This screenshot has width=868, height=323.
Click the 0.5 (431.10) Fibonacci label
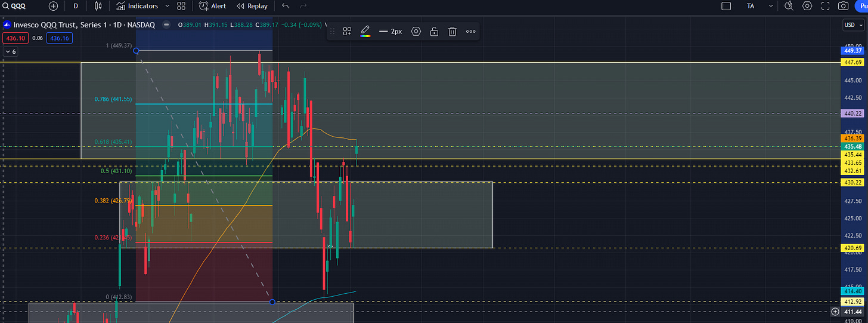(x=116, y=171)
